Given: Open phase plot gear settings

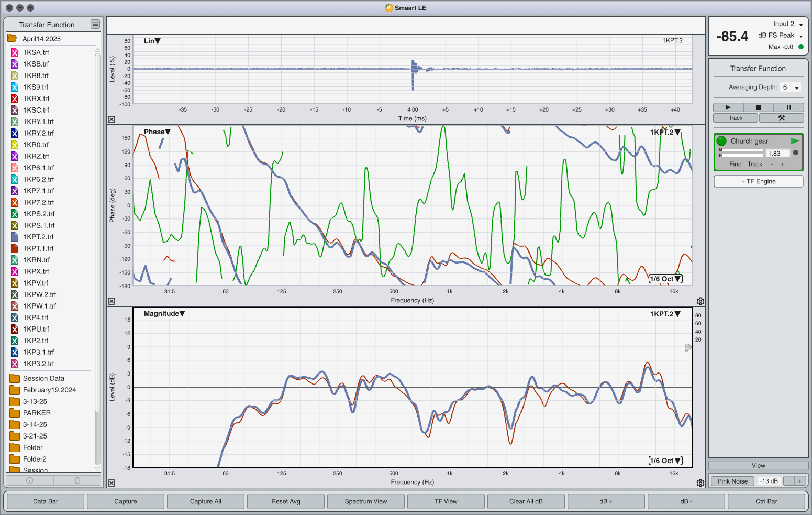Looking at the screenshot, I should [700, 301].
